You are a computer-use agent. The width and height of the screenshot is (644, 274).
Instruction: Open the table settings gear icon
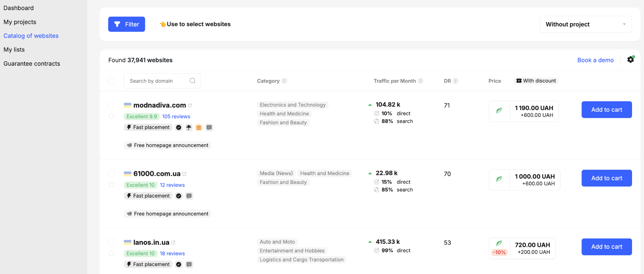tap(630, 59)
